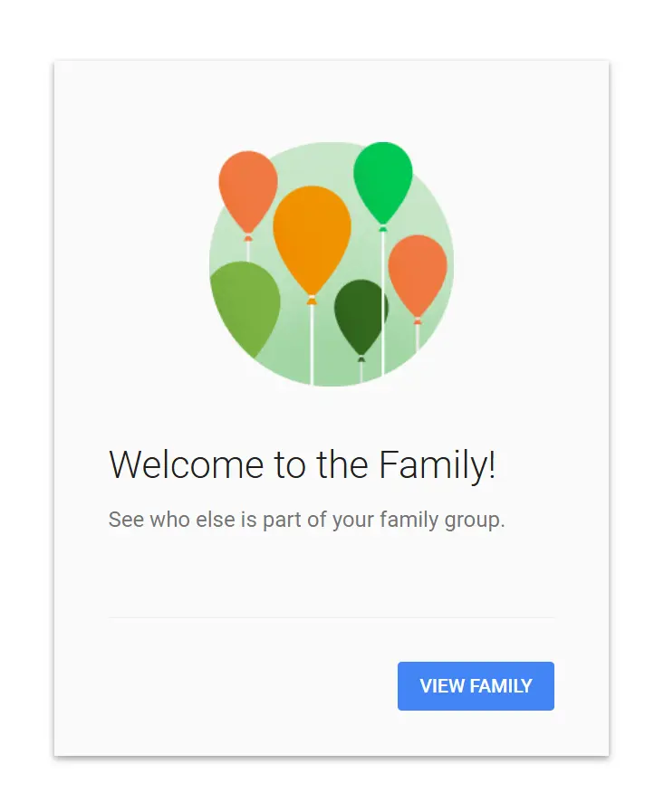Click the string below the large orange balloon

pos(311,344)
